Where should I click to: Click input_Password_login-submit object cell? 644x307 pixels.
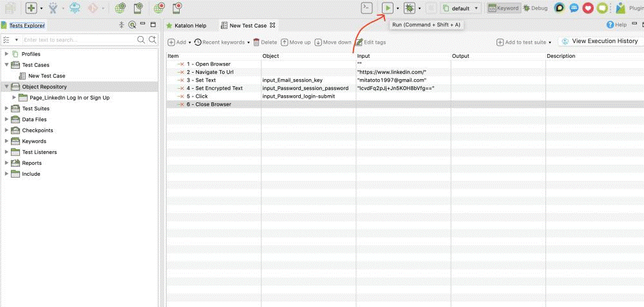coord(308,96)
